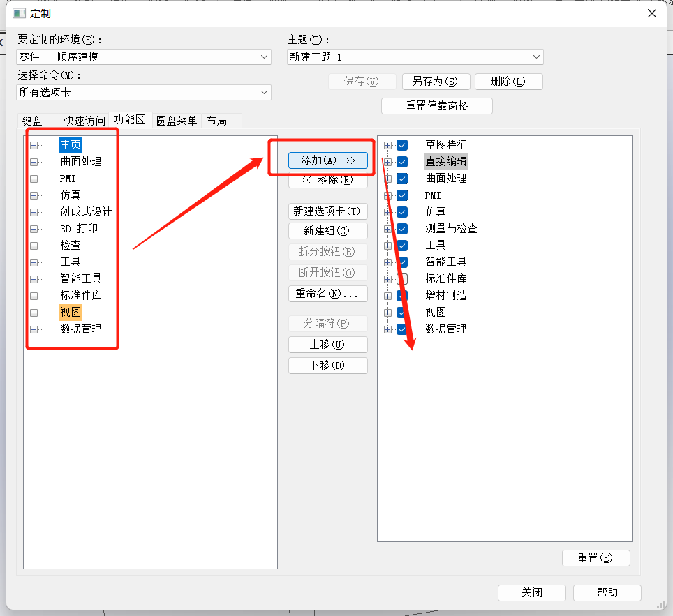
Task: Select 主页 in the left tree
Action: (71, 145)
